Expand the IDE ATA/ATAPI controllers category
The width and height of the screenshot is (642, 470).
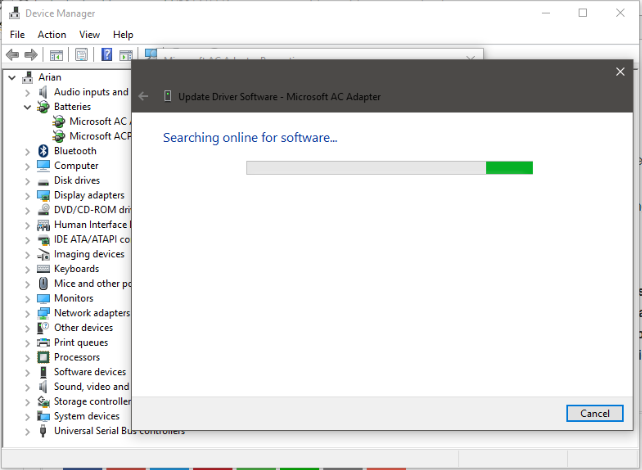(x=27, y=240)
